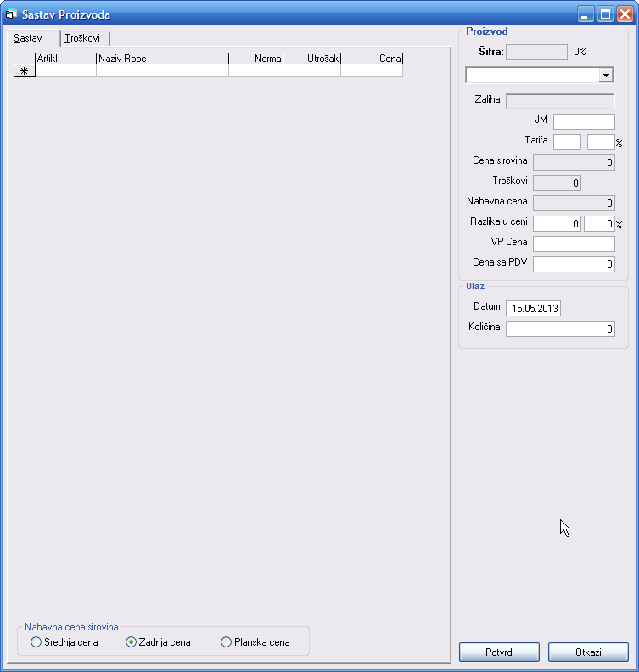Click the Artikl column header
Viewport: 639px width, 672px height.
click(x=65, y=59)
